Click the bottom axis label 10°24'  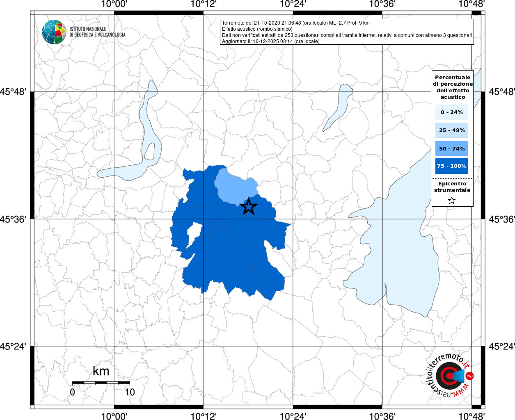[293, 416]
